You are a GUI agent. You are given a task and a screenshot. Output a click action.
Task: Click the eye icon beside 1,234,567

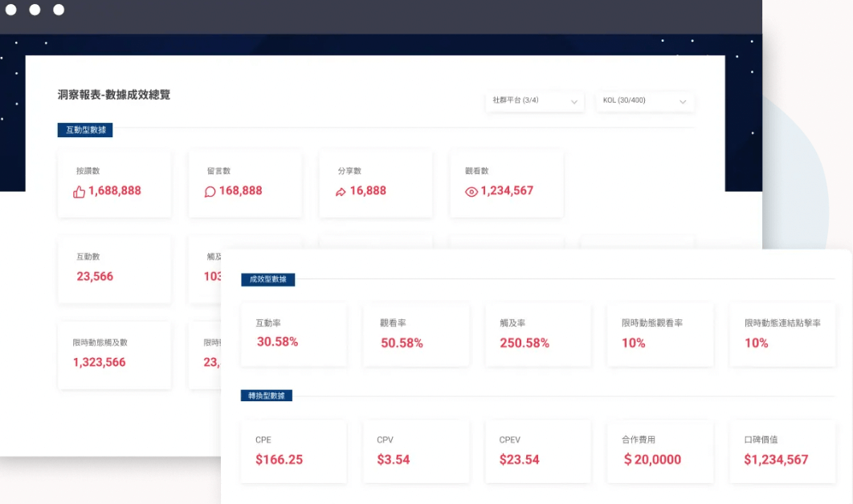coord(471,191)
